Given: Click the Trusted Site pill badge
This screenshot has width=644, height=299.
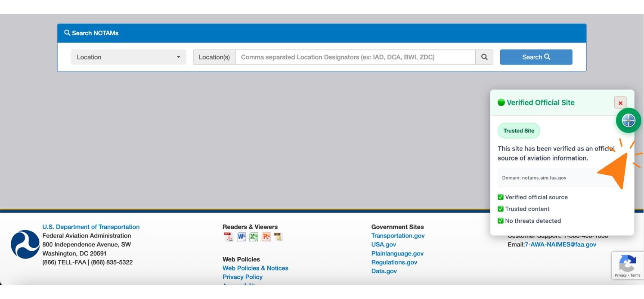Looking at the screenshot, I should click(x=518, y=131).
